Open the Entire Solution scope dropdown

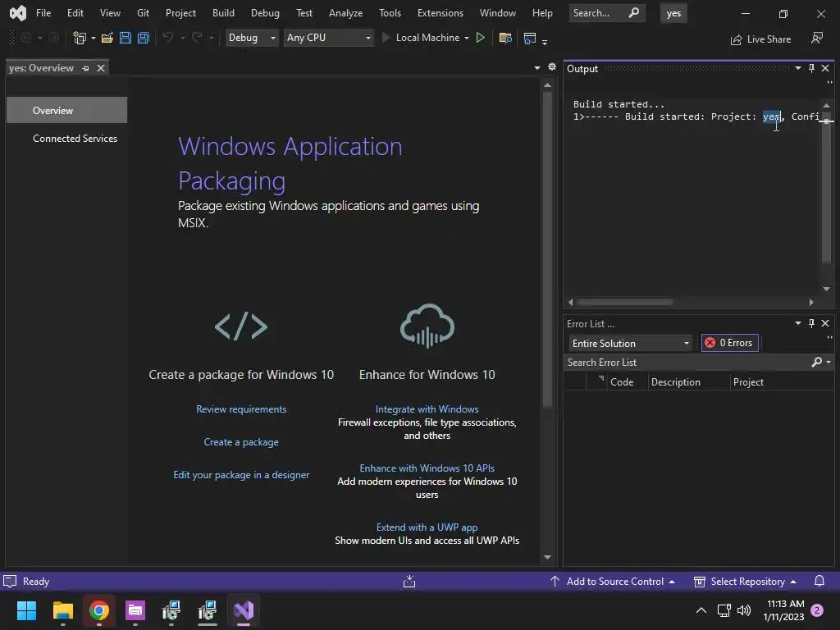[631, 344]
